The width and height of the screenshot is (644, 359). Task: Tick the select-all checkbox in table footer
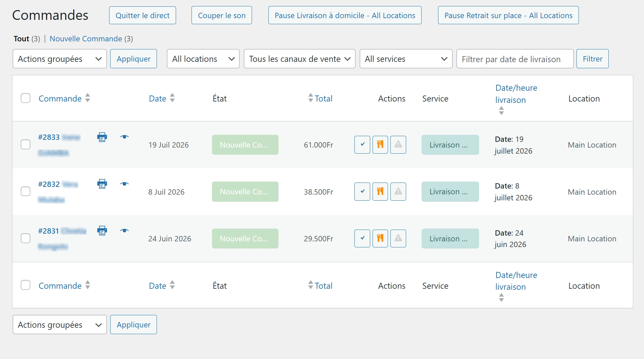coord(26,285)
